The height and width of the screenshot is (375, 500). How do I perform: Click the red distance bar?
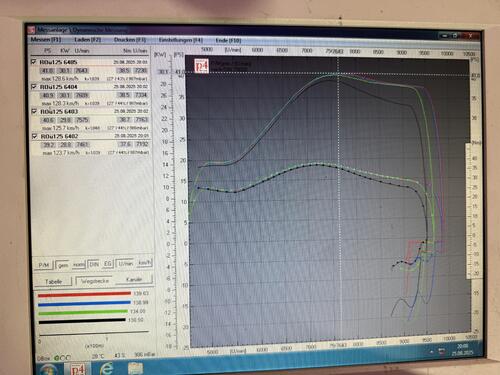tap(84, 294)
